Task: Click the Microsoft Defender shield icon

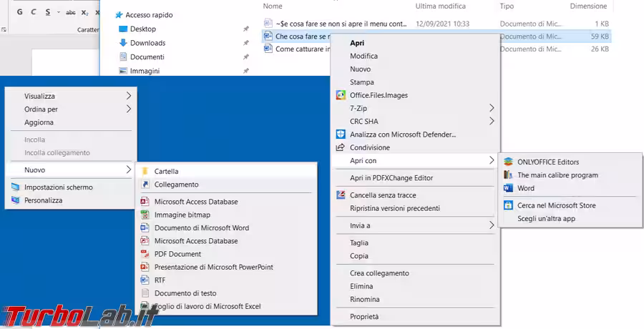Action: (x=341, y=134)
